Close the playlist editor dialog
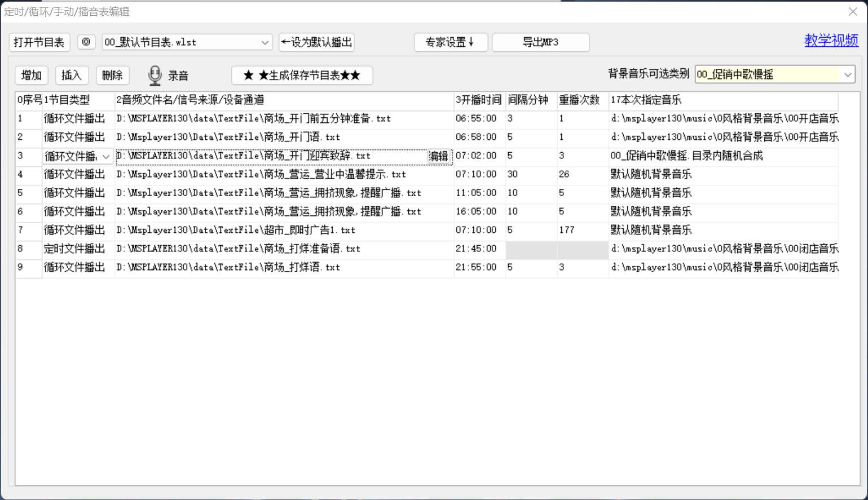Image resolution: width=868 pixels, height=500 pixels. click(854, 11)
